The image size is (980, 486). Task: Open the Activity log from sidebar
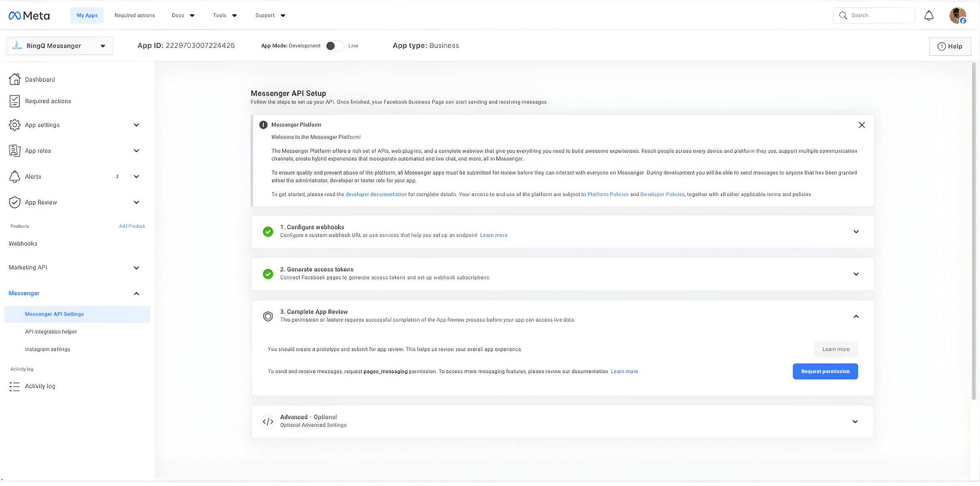40,386
